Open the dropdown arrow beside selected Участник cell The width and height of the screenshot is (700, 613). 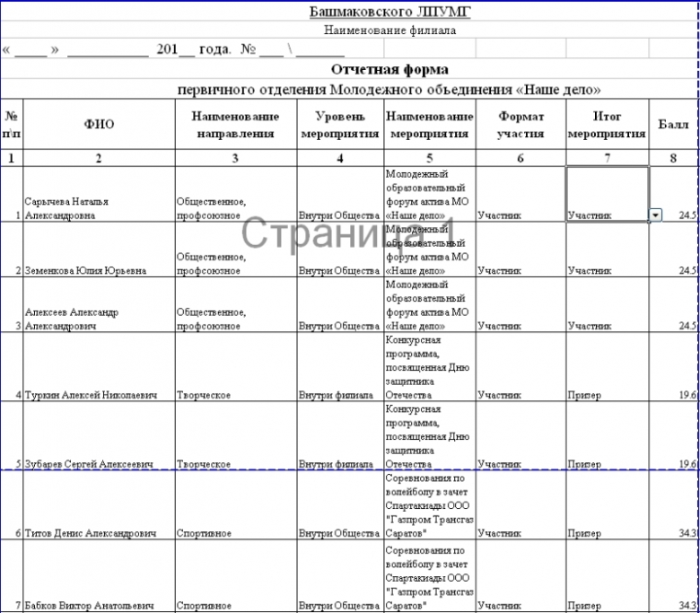[x=655, y=215]
